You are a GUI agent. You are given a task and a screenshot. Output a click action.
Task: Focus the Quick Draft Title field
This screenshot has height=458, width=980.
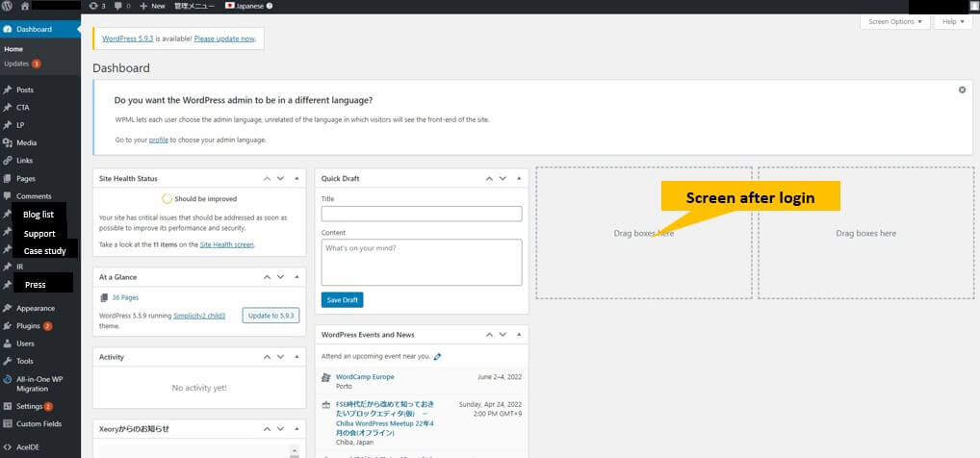pos(422,214)
